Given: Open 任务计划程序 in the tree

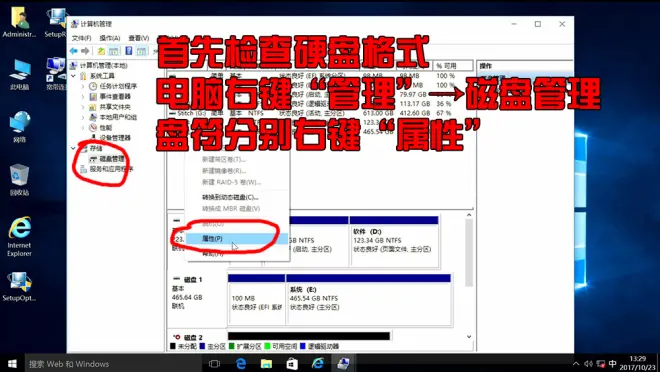Looking at the screenshot, I should pos(118,86).
